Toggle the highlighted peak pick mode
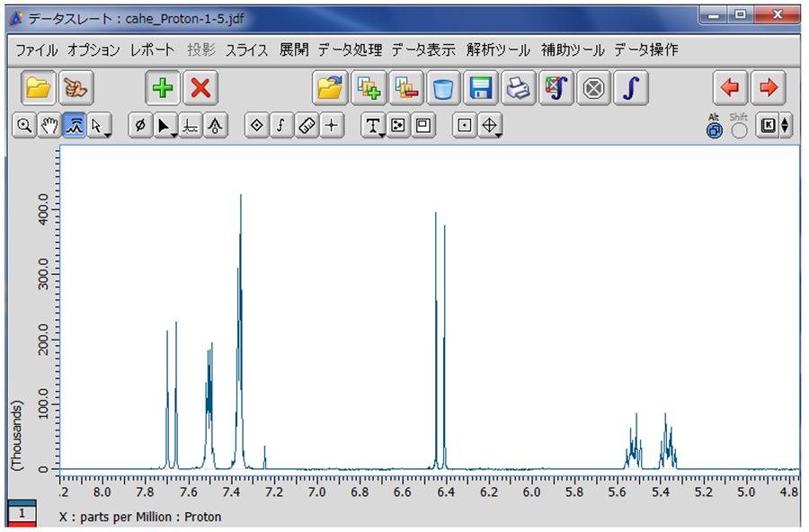The height and width of the screenshot is (532, 809). [74, 127]
